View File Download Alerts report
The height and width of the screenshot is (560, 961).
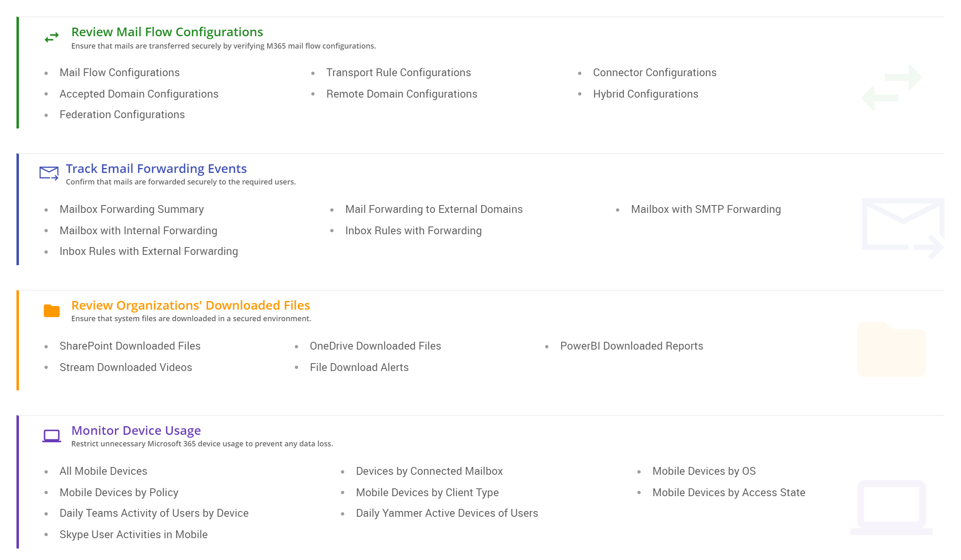click(359, 367)
